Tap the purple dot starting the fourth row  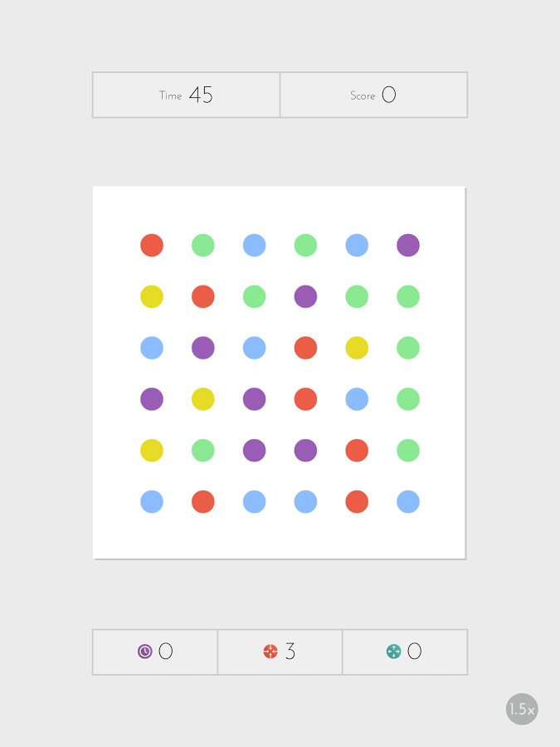point(152,399)
